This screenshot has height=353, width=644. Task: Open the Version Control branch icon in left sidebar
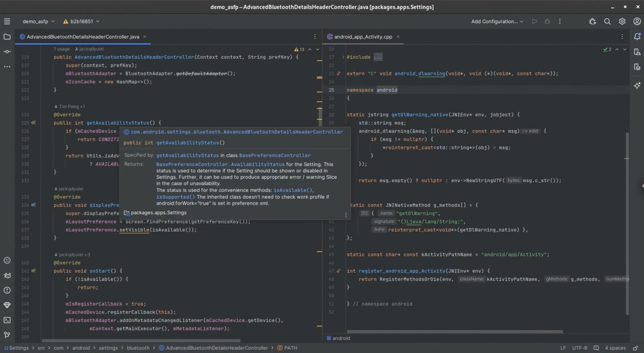[x=7, y=335]
